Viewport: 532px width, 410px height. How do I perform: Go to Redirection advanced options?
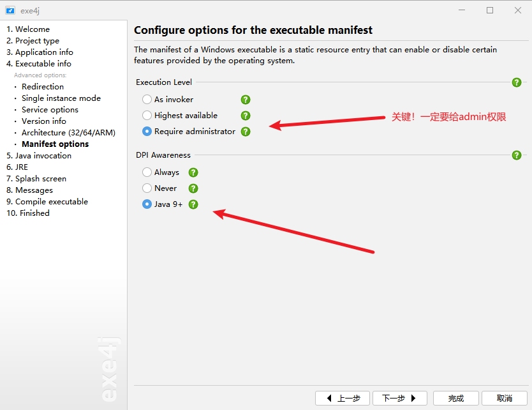tap(43, 87)
